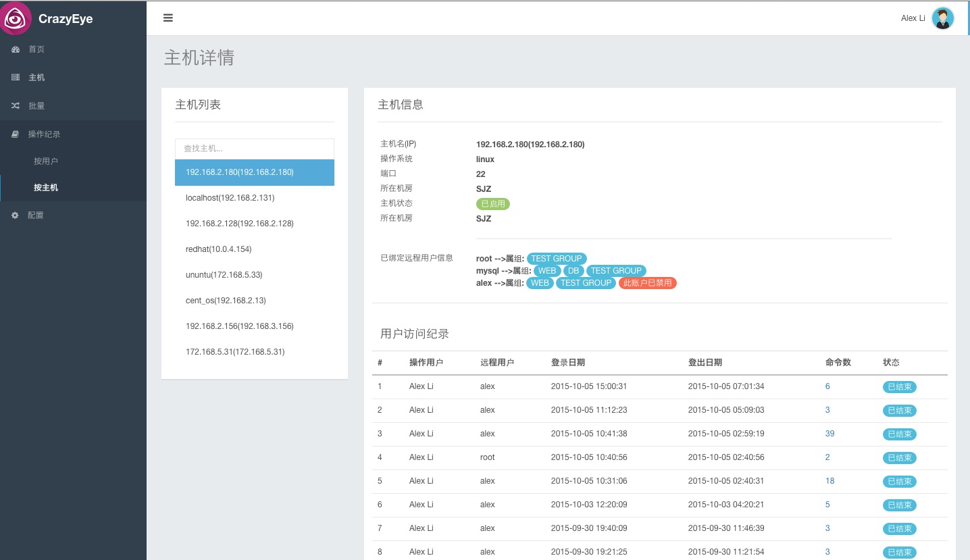Click the CrazyEye eye logo
Screen dimensions: 970x560
pyautogui.click(x=16, y=18)
